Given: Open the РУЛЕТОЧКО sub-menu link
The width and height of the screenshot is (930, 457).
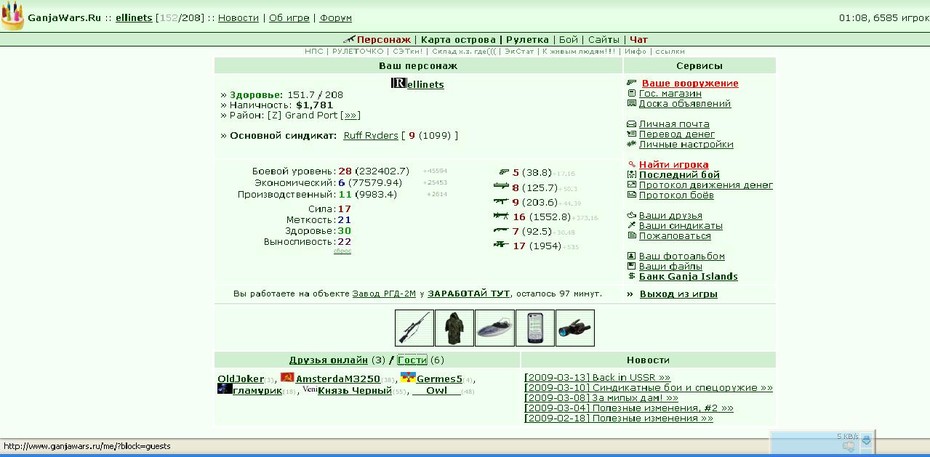Looking at the screenshot, I should pos(357,52).
